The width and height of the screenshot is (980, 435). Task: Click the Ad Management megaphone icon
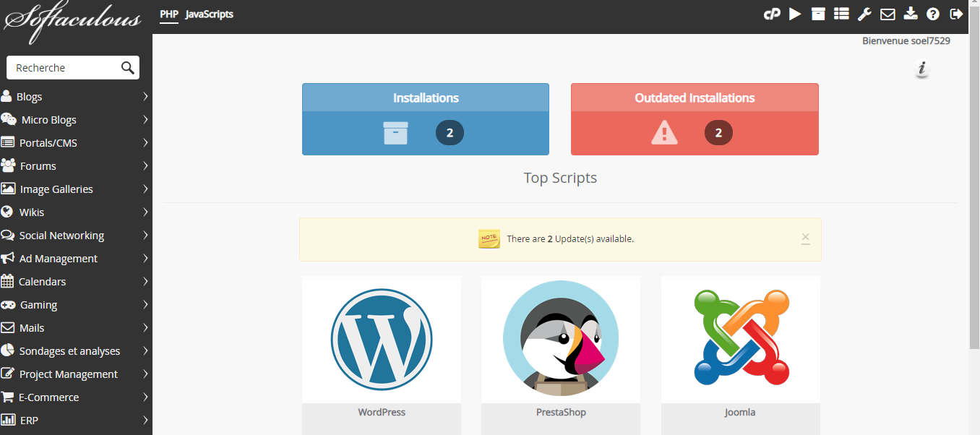8,258
